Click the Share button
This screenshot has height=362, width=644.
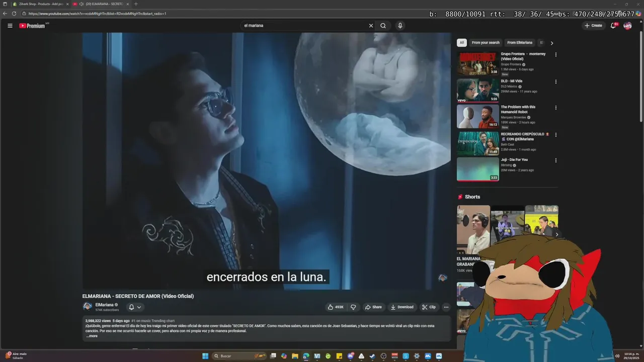[373, 307]
